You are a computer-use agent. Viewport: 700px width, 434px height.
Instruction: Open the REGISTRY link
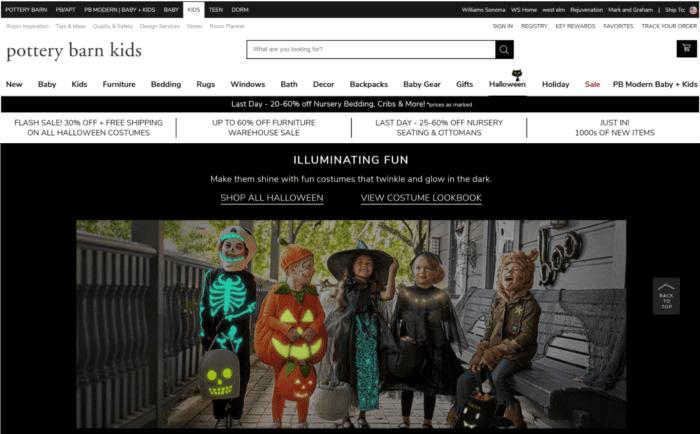coord(534,26)
